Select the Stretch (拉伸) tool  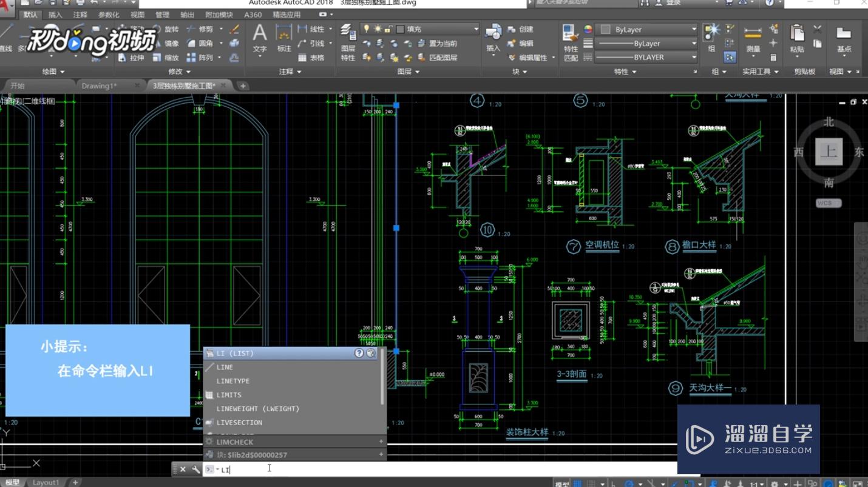(132, 58)
